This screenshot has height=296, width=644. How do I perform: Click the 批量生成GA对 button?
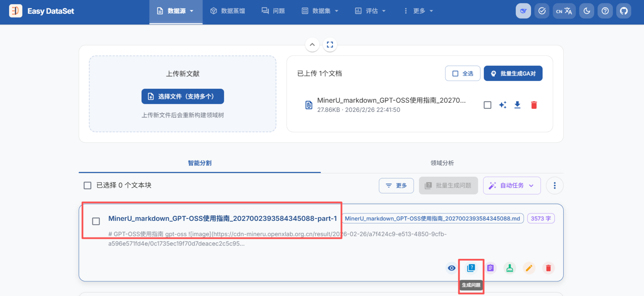(513, 73)
